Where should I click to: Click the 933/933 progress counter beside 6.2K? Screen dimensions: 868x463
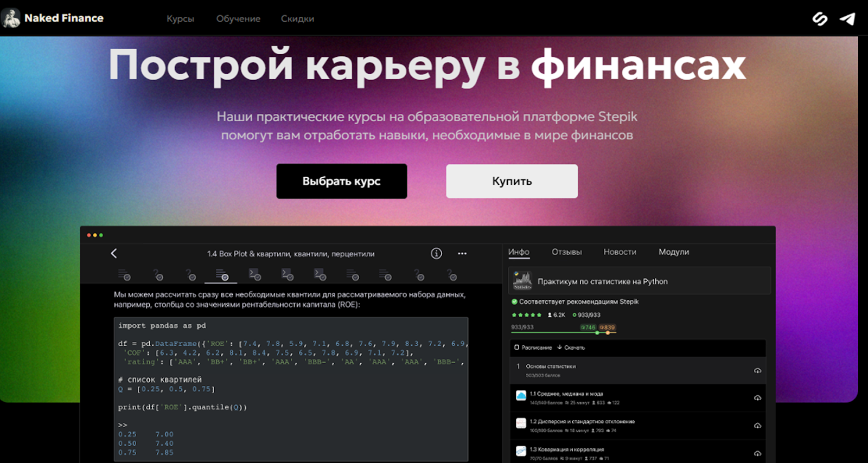click(x=586, y=315)
